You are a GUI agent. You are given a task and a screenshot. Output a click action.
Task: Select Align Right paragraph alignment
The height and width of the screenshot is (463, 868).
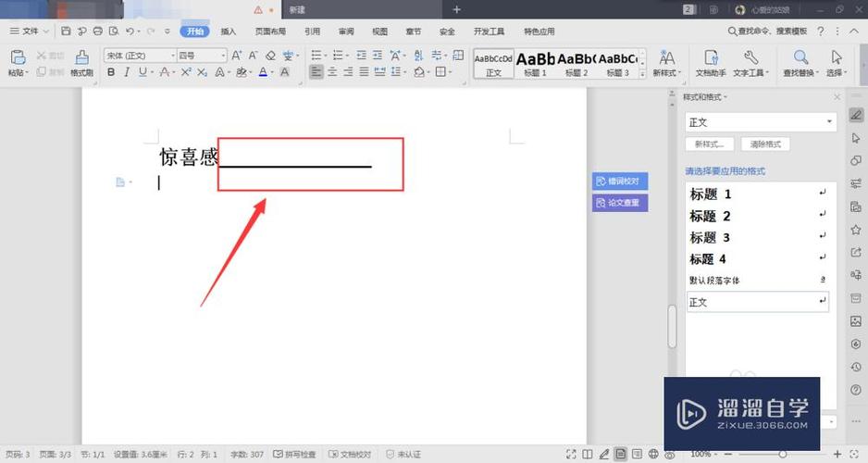[348, 71]
